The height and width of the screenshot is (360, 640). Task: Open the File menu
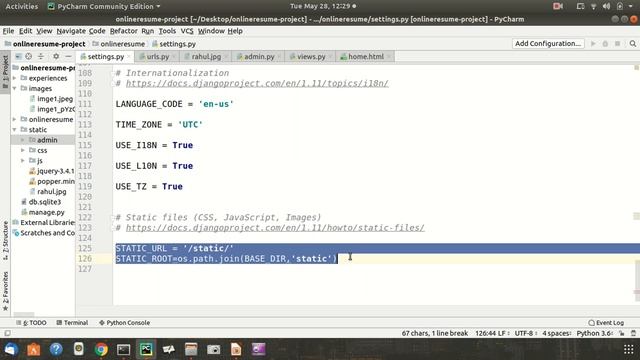tap(8, 31)
